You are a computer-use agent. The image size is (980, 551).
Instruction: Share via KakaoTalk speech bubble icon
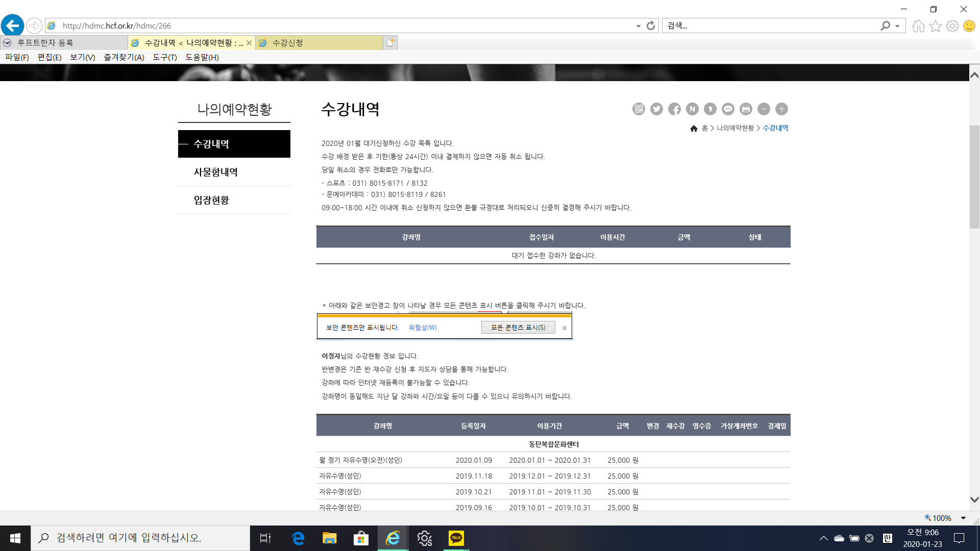pos(728,109)
